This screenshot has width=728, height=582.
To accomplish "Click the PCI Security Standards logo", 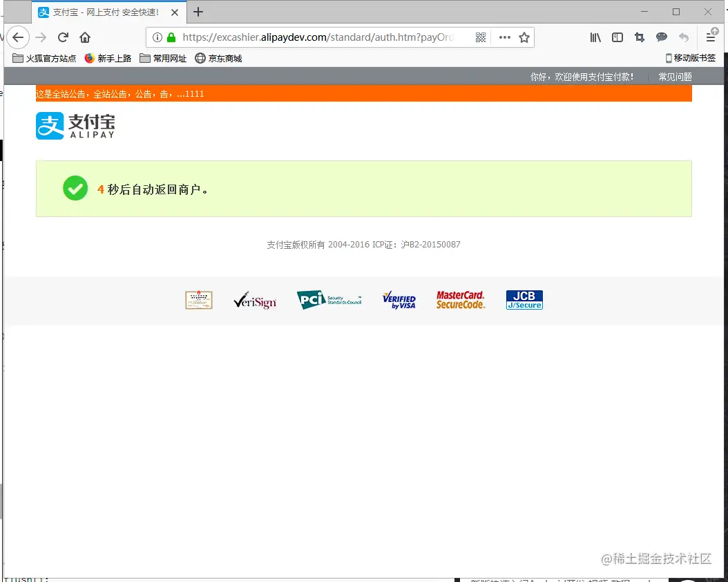I will click(x=329, y=299).
